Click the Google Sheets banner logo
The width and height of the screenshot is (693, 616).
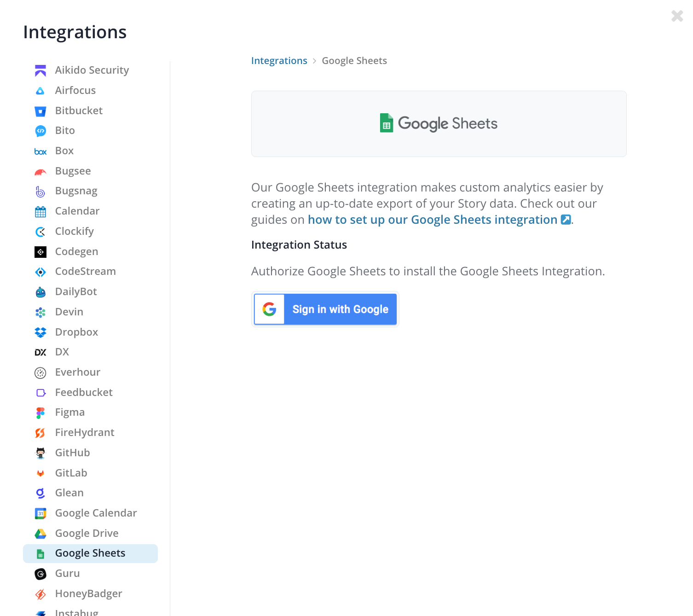pos(439,123)
